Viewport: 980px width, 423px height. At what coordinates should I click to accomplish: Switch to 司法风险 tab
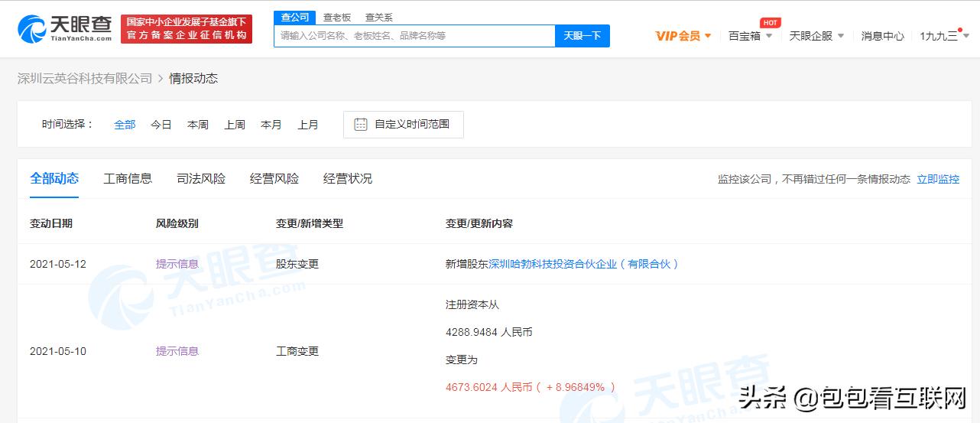point(201,178)
